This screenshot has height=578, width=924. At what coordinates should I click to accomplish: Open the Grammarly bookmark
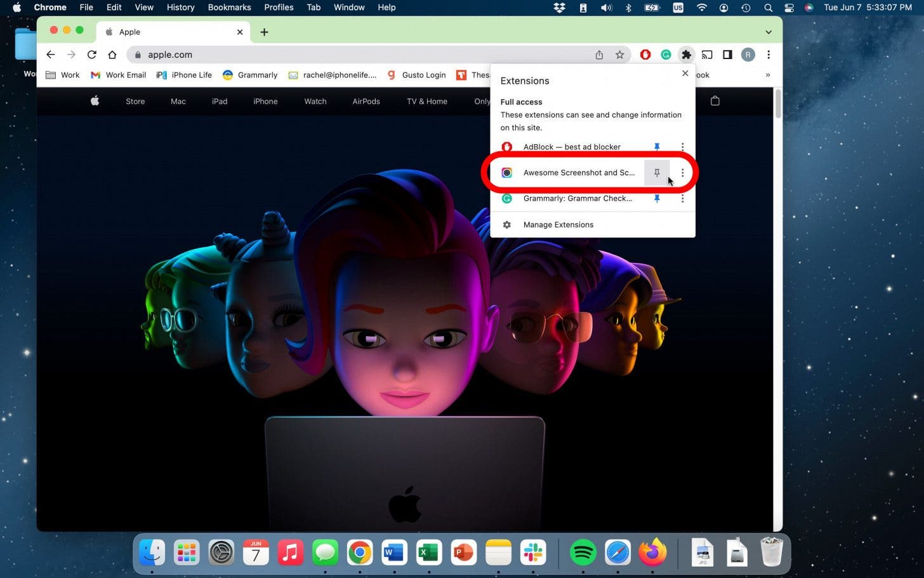250,75
